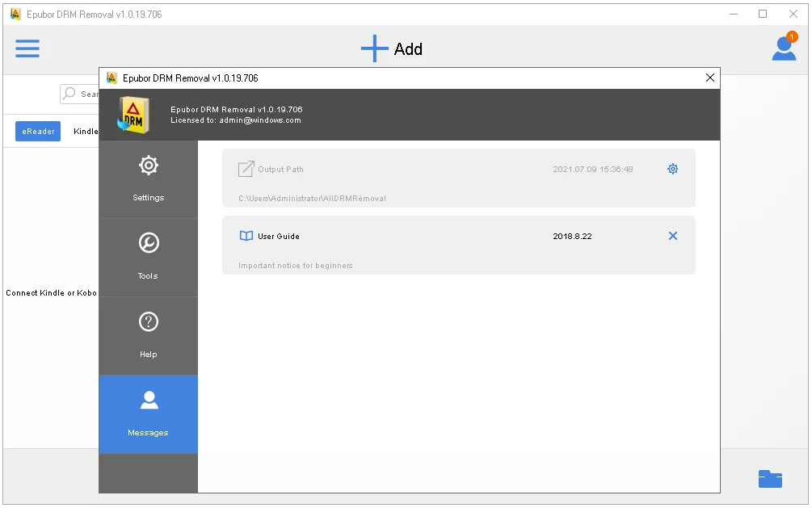Viewport: 812px width, 508px height.
Task: Click the Messages person icon in sidebar
Action: click(x=149, y=400)
